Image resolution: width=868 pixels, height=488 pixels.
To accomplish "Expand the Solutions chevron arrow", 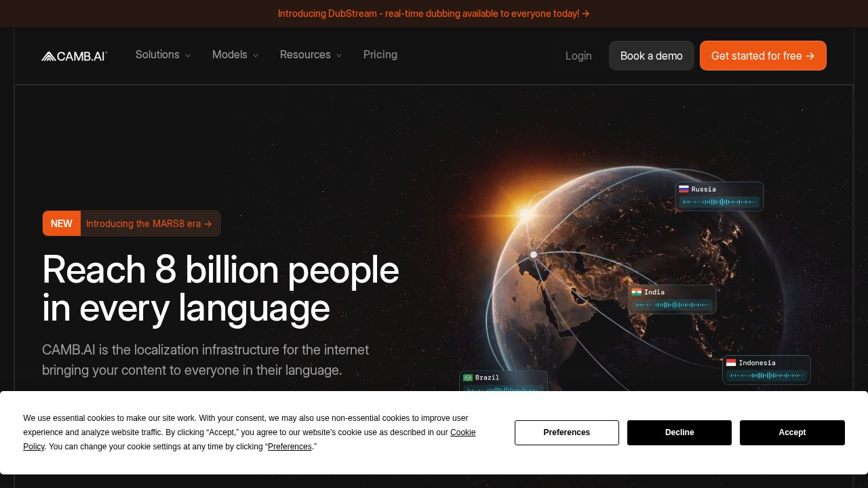I will click(188, 56).
